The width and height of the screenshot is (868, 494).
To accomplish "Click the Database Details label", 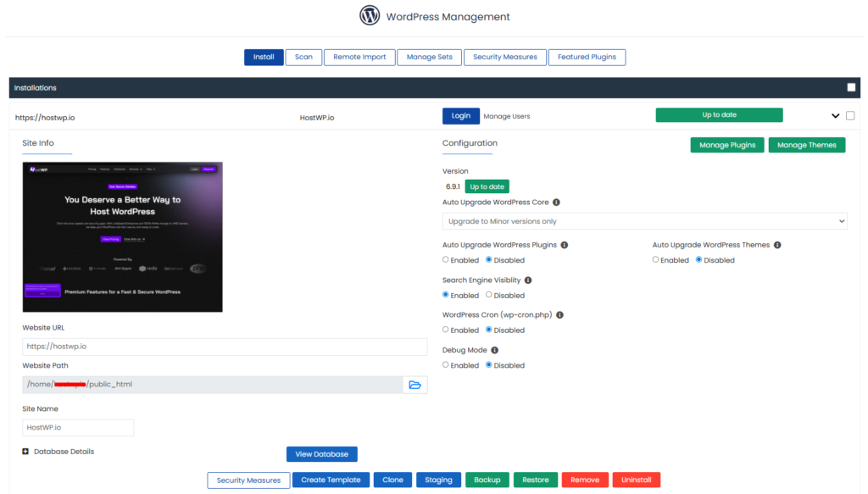I will (64, 452).
